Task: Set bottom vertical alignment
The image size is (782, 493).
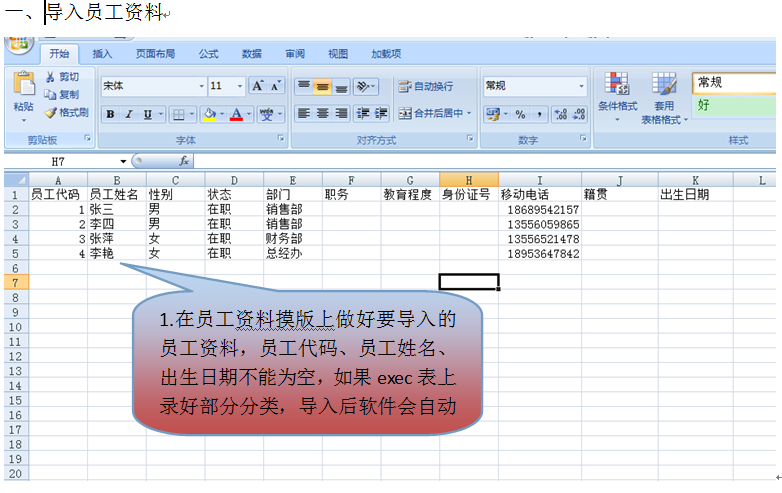Action: (341, 86)
